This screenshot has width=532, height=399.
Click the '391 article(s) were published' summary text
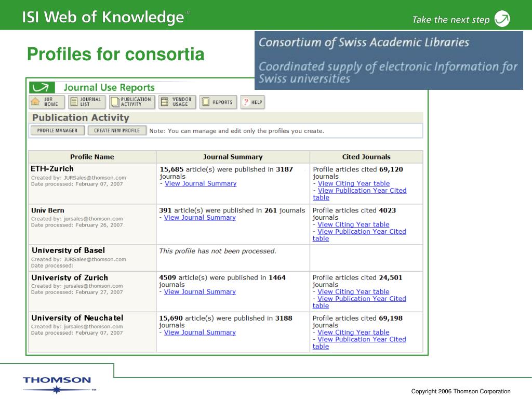[x=232, y=210]
